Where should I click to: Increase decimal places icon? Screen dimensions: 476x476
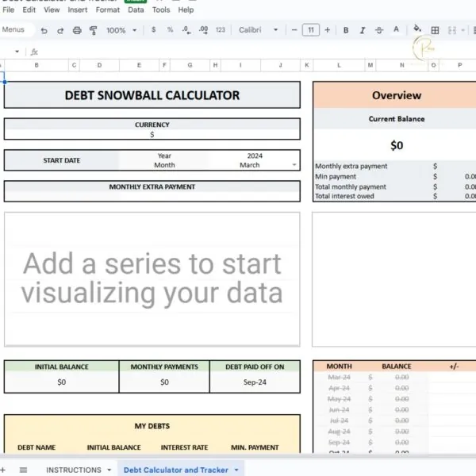click(203, 30)
